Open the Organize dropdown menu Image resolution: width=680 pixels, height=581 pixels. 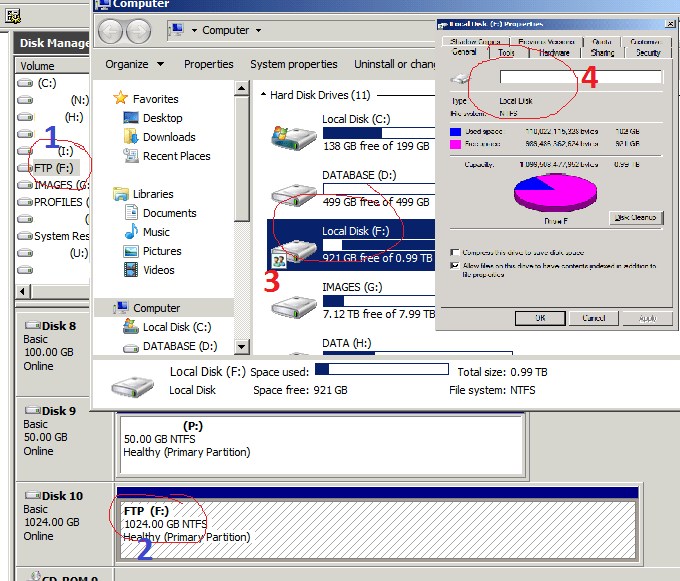134,64
